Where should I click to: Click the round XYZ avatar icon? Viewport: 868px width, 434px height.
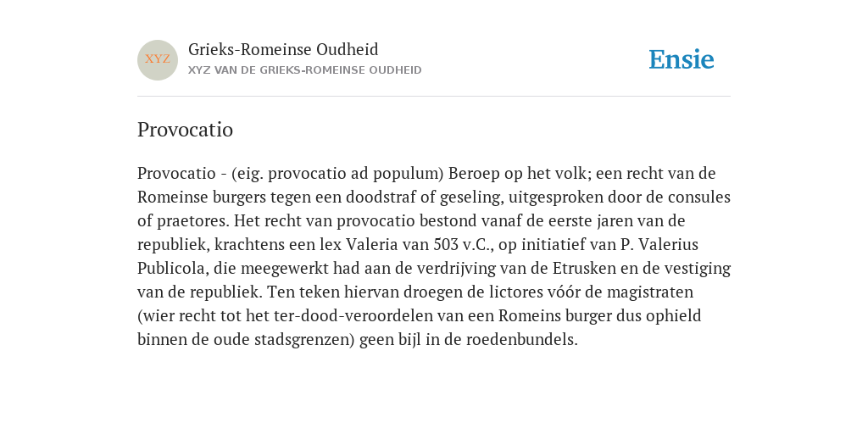pos(158,60)
